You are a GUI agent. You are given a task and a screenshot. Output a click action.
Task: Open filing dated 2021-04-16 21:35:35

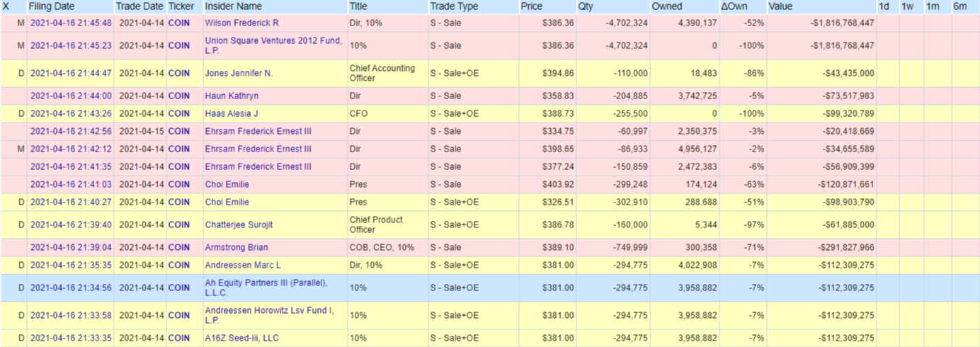[x=71, y=265]
